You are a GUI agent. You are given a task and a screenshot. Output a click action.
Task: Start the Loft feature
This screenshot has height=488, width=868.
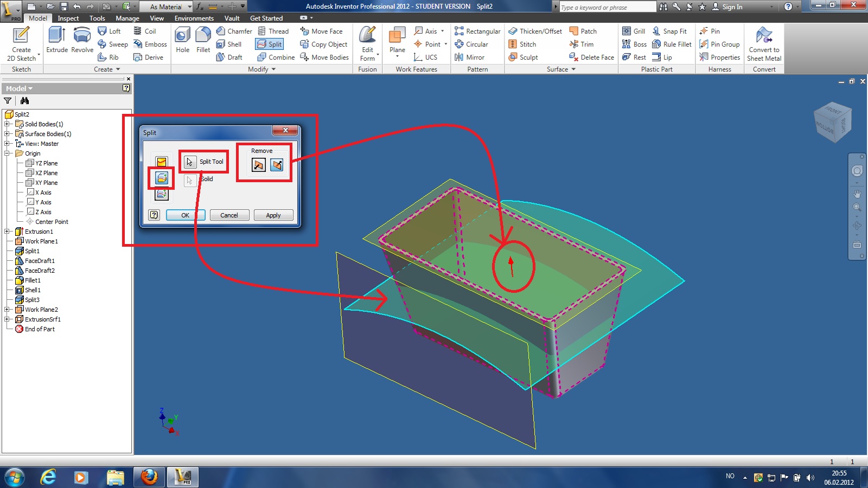[109, 31]
